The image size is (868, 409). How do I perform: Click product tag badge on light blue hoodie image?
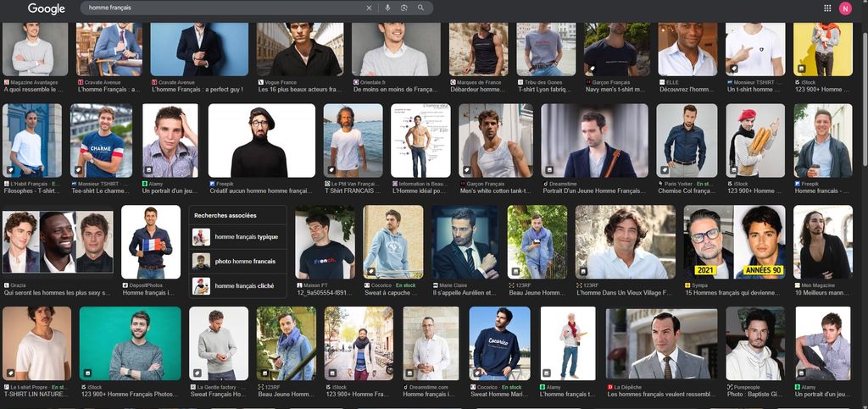pyautogui.click(x=372, y=272)
